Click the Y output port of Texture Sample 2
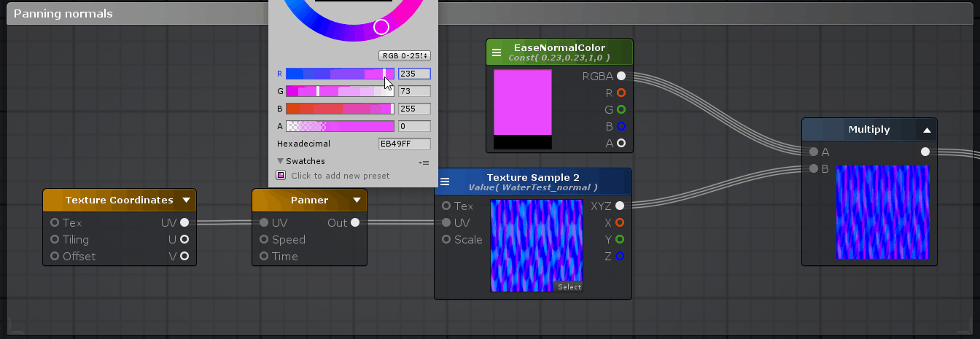The height and width of the screenshot is (339, 980). coord(620,239)
